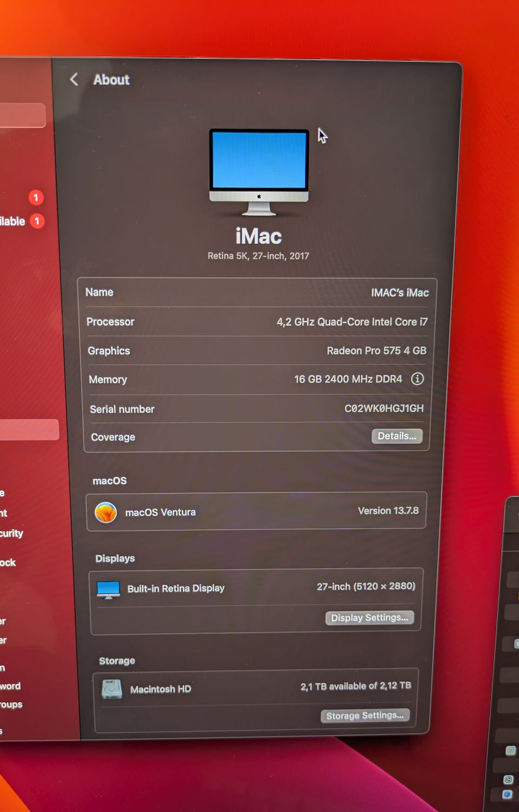Select serial number C02WK0HGJ1GH

(x=384, y=408)
